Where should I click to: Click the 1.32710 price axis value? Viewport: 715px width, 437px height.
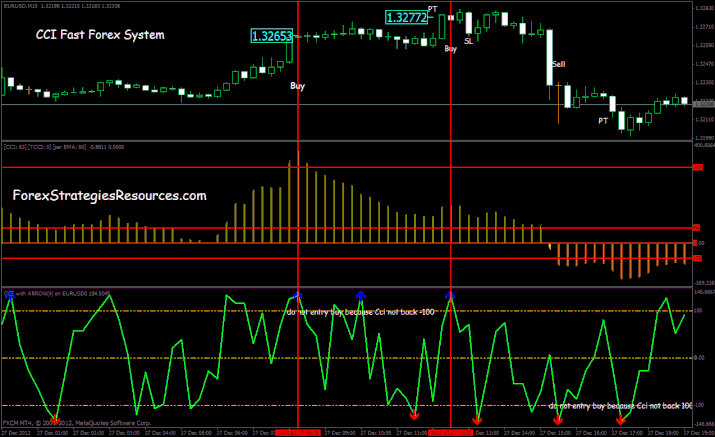point(704,27)
